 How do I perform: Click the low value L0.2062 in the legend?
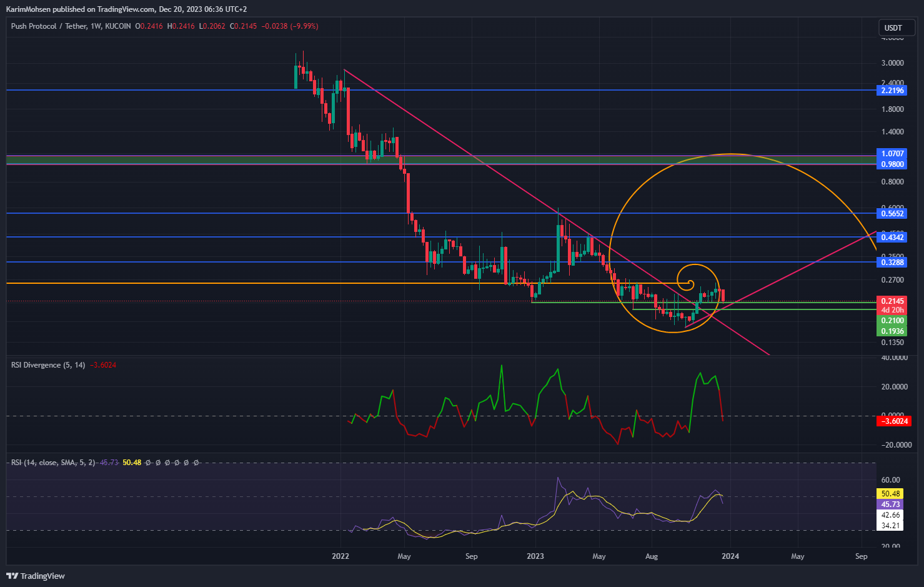coord(212,26)
